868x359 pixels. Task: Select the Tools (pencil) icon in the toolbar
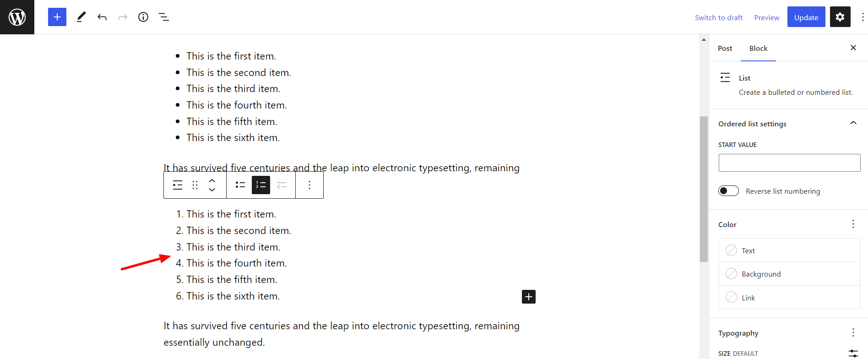[x=81, y=17]
